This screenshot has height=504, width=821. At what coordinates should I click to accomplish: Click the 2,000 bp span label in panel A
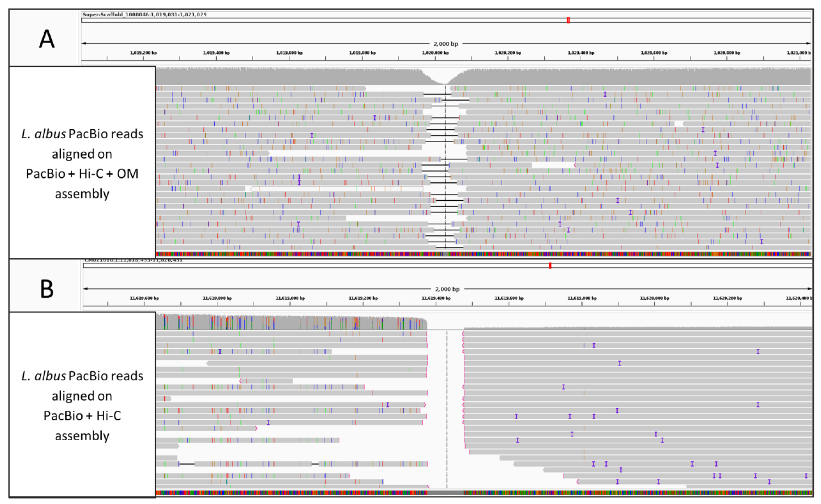tap(445, 44)
